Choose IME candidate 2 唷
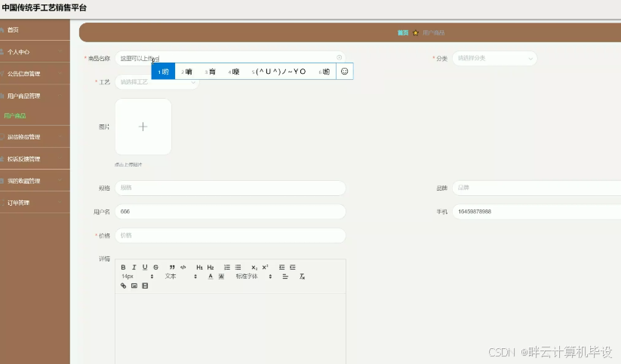 [186, 72]
